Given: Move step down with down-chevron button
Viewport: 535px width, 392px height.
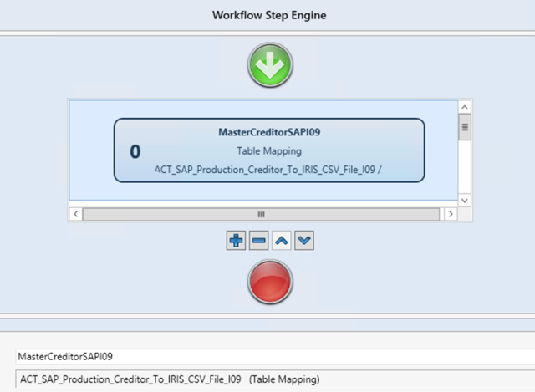Looking at the screenshot, I should click(x=304, y=241).
